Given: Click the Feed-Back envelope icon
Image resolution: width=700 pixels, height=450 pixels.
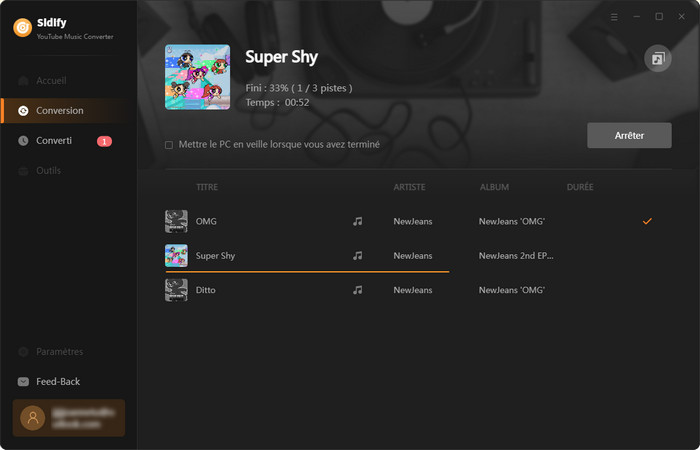Looking at the screenshot, I should click(24, 382).
